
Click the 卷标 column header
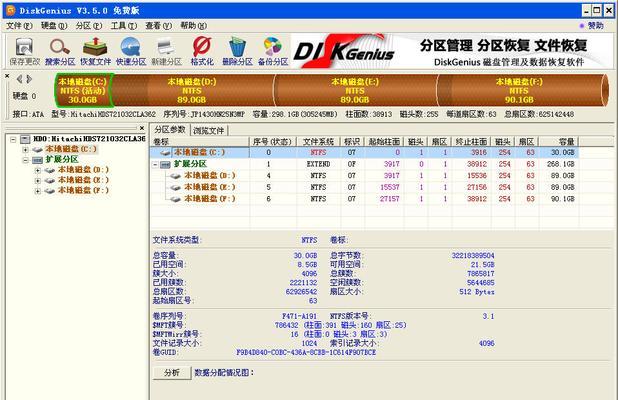pos(200,141)
